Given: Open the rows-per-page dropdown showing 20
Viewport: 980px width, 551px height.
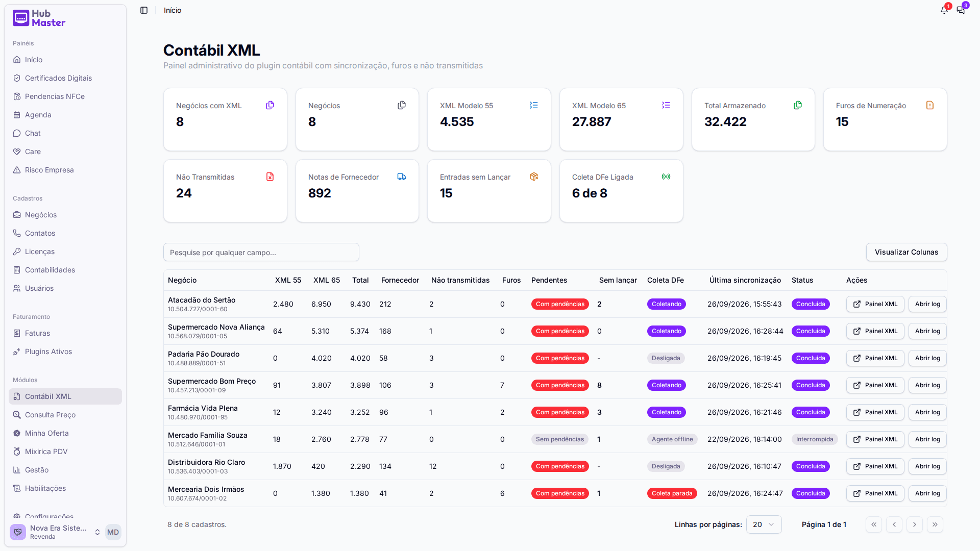Looking at the screenshot, I should 764,524.
